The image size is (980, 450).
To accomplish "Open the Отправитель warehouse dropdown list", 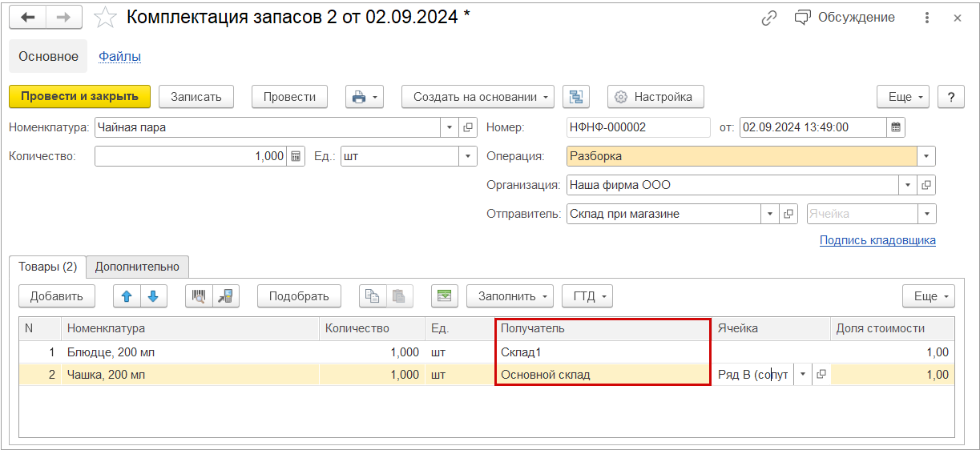I will tap(770, 214).
